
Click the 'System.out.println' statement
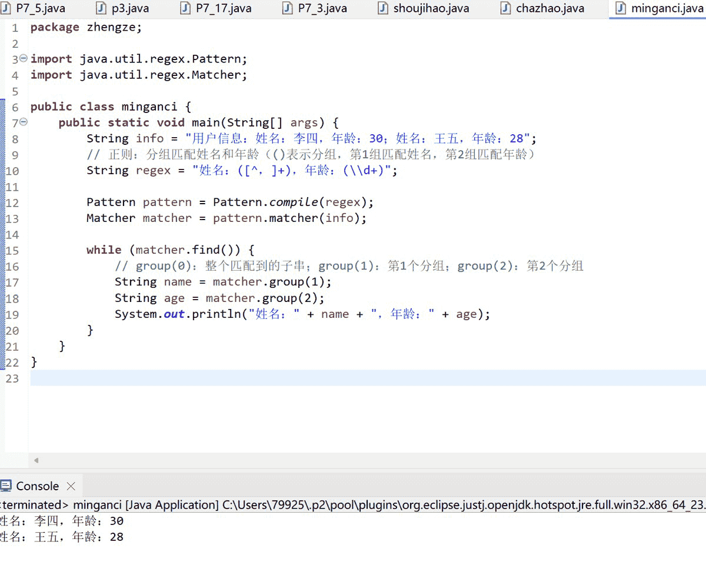tap(302, 314)
